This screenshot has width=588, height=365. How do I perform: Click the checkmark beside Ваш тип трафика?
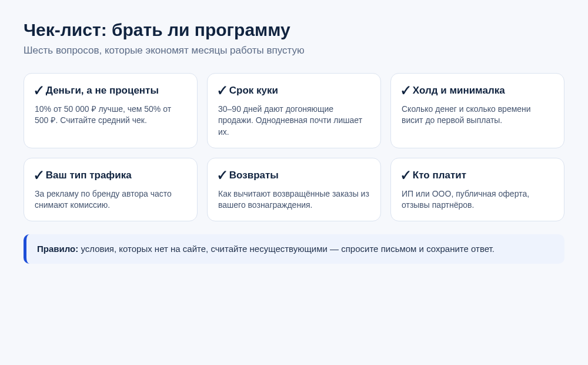coord(39,175)
